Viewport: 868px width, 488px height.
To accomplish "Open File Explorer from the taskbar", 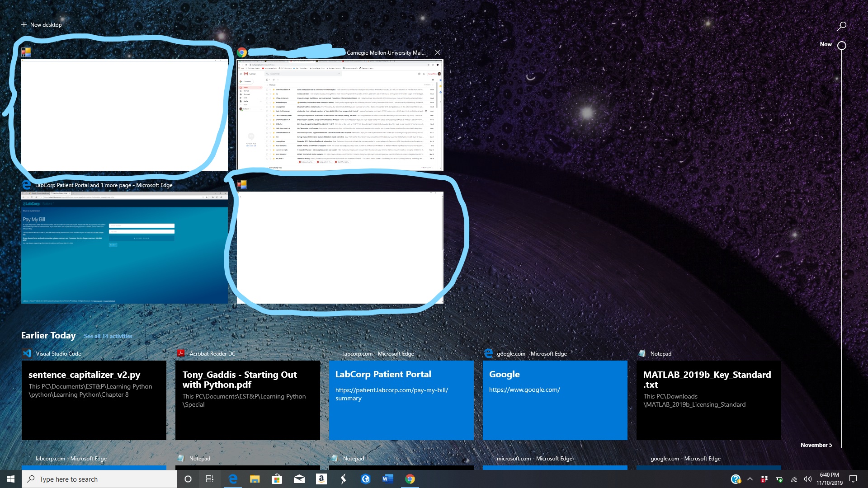I will [255, 479].
